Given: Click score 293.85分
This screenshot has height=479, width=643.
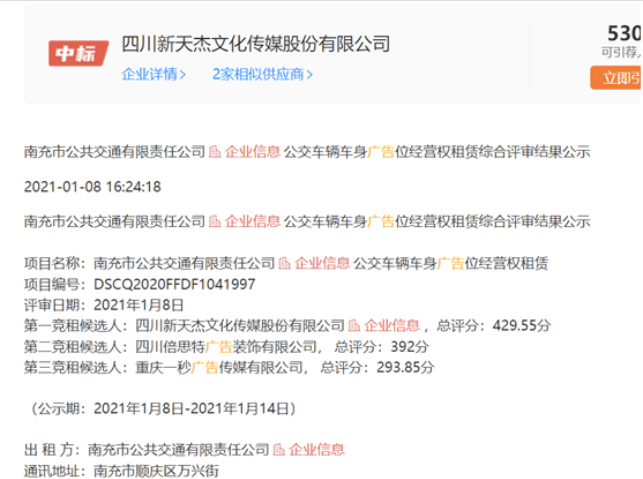Looking at the screenshot, I should pos(405,367).
